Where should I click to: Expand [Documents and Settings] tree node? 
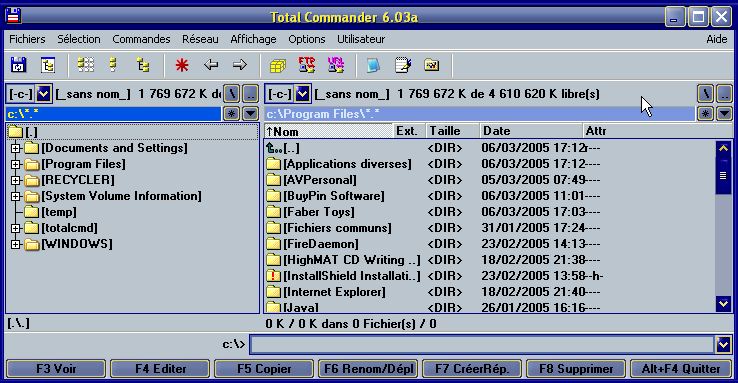tap(16, 149)
